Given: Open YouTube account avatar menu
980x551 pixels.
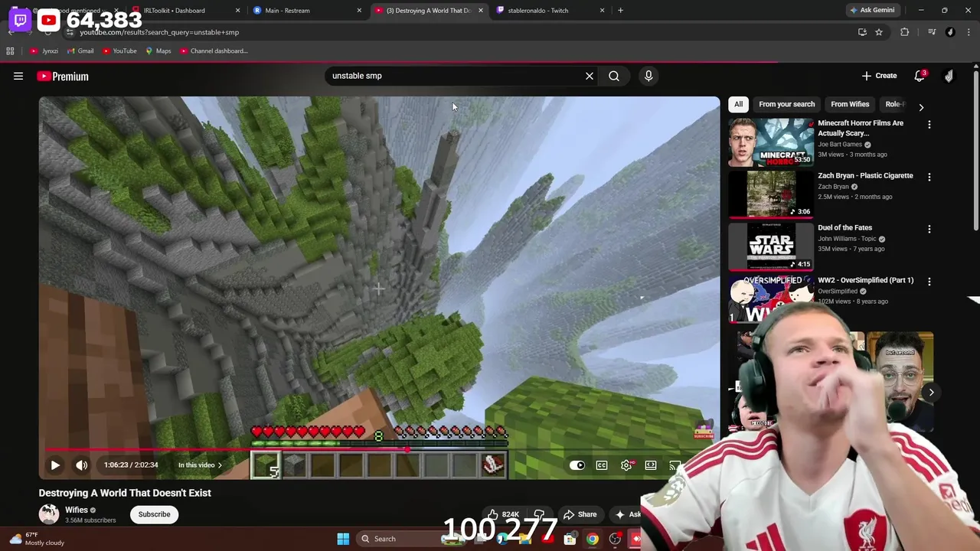Looking at the screenshot, I should click(949, 76).
